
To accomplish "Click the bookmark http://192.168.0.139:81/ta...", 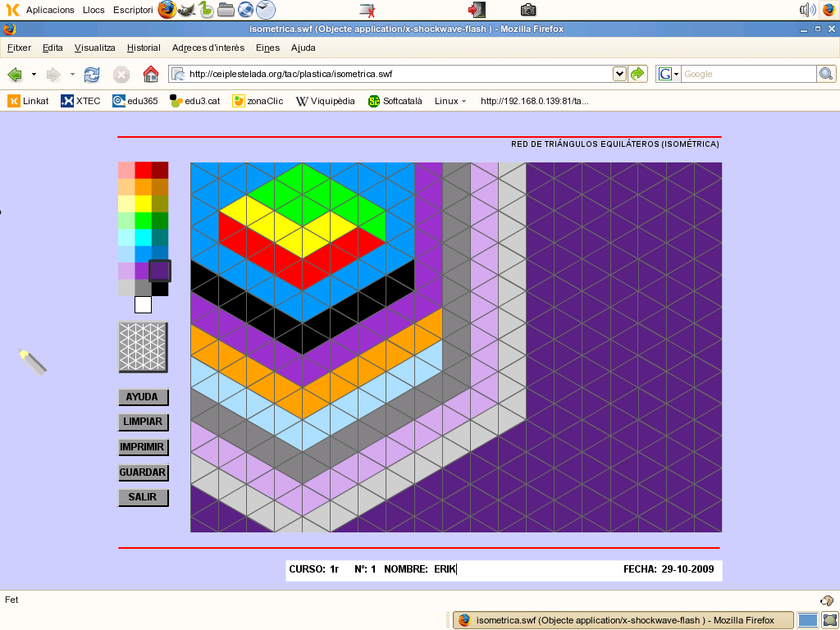I will [534, 101].
